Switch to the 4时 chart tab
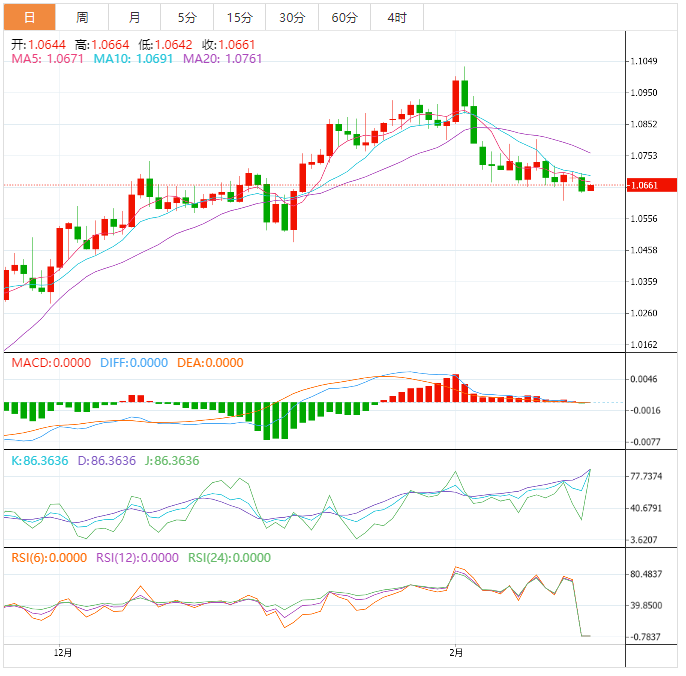 click(x=396, y=17)
